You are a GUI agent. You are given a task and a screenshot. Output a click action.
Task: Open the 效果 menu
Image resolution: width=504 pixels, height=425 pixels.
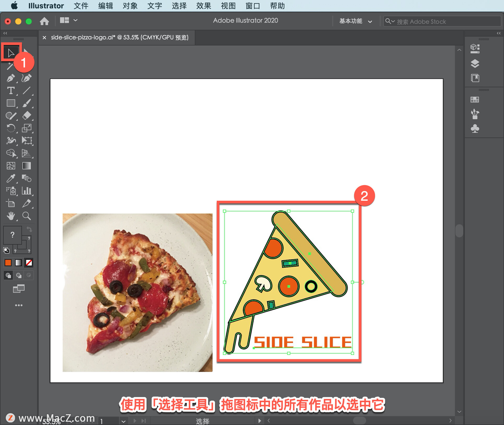pos(203,6)
